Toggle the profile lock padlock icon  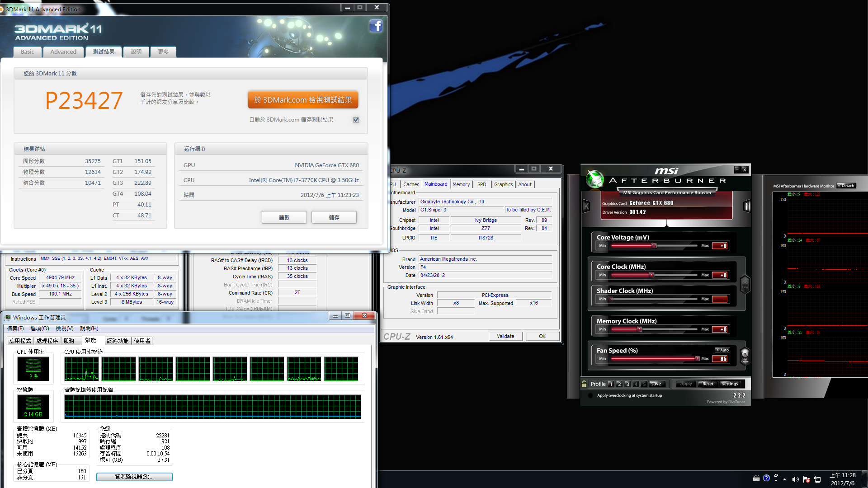pyautogui.click(x=585, y=384)
